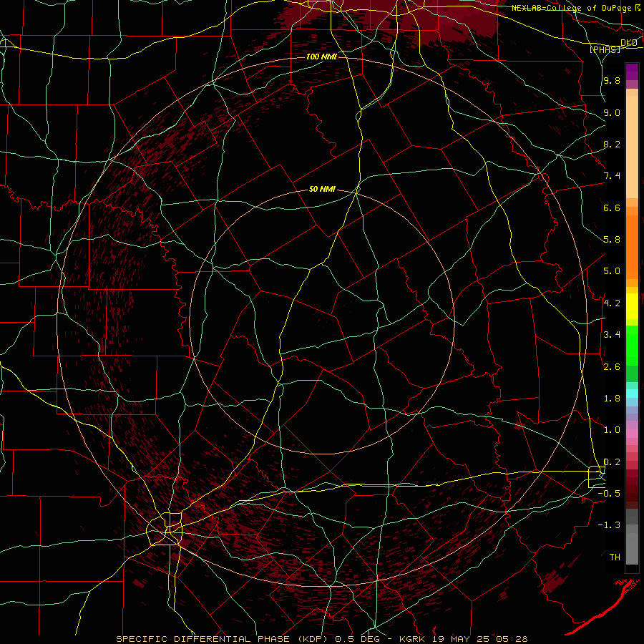Pick the cyan band of the color scale
This screenshot has width=644, height=644.
[632, 394]
